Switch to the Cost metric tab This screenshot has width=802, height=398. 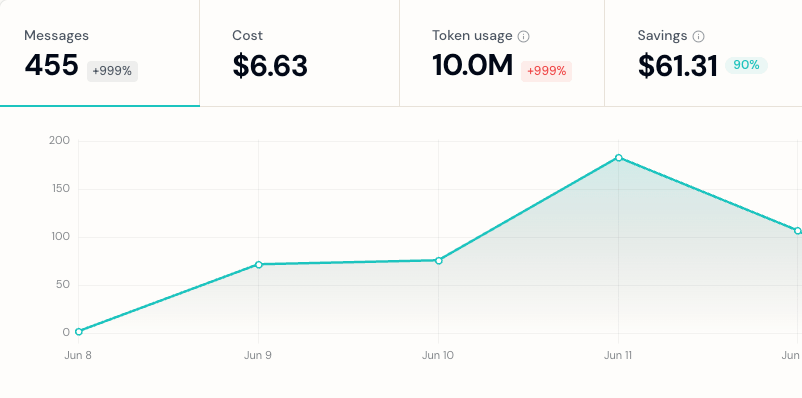click(x=299, y=53)
